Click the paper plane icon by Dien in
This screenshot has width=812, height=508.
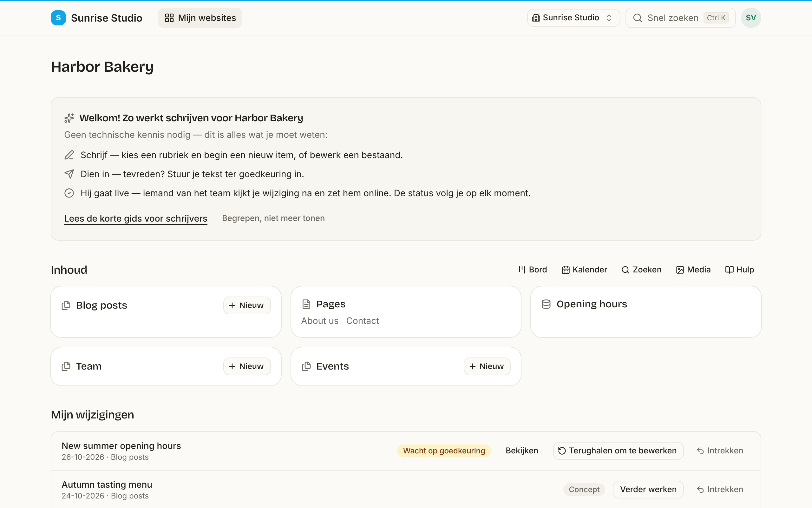69,174
